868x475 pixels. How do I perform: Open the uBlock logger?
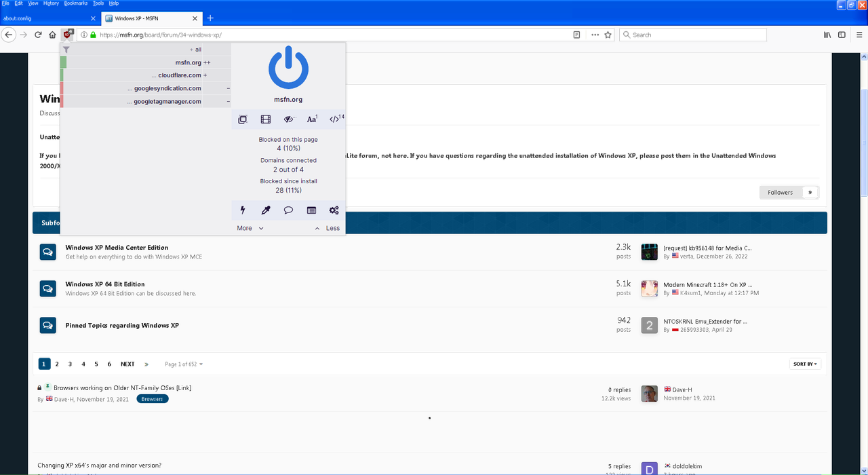tap(311, 210)
